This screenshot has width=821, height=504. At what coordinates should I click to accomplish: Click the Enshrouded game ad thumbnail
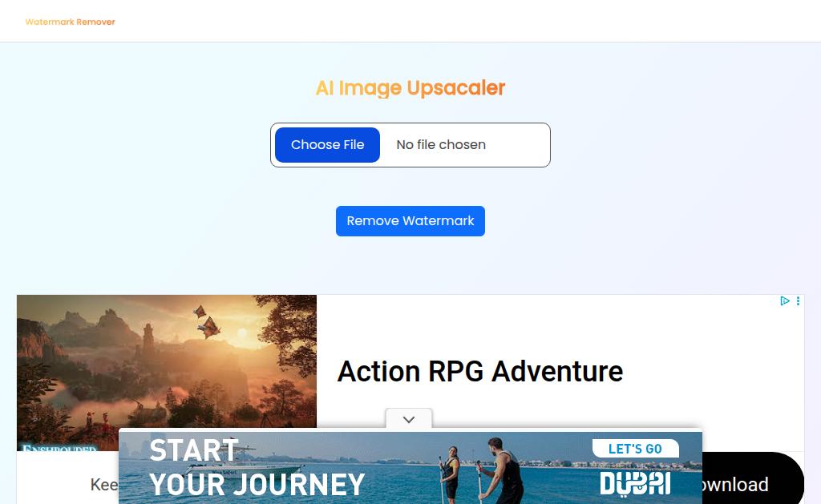pyautogui.click(x=167, y=373)
